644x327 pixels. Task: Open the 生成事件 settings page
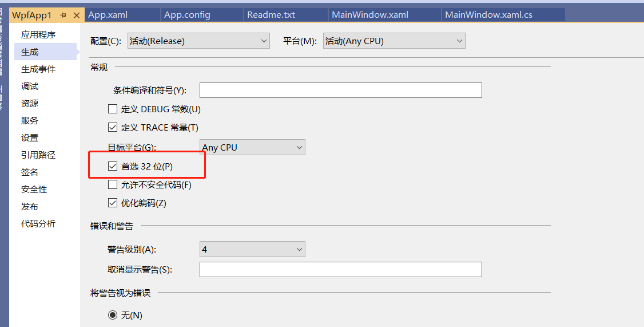[38, 69]
